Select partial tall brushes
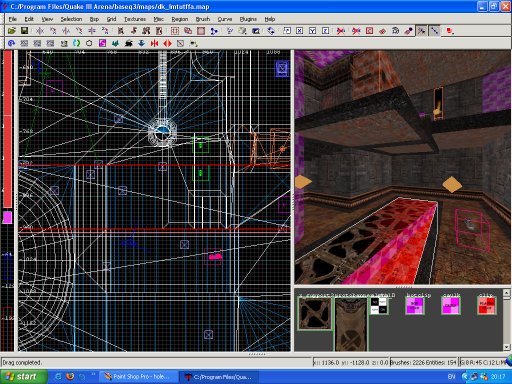512x384 pixels. (146, 31)
